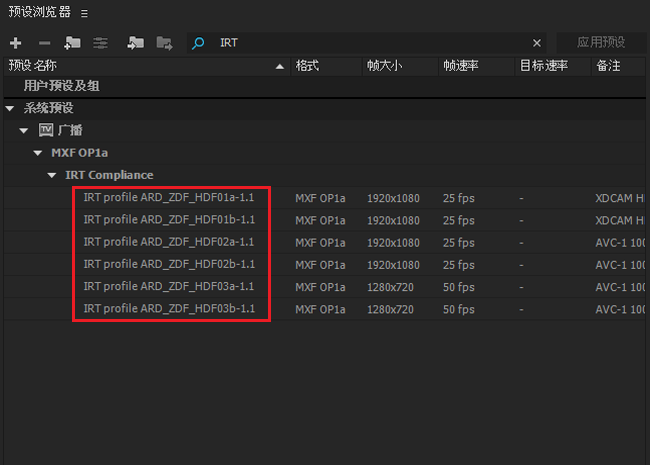
Task: Click 1280x720 cell in HDF03a row
Action: pos(390,287)
